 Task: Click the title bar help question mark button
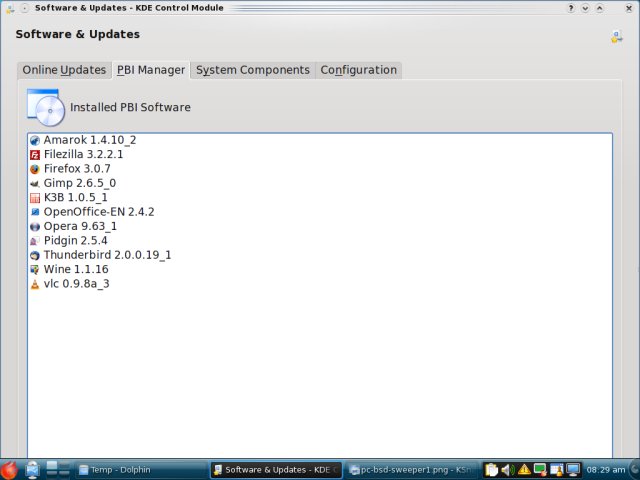coord(571,8)
